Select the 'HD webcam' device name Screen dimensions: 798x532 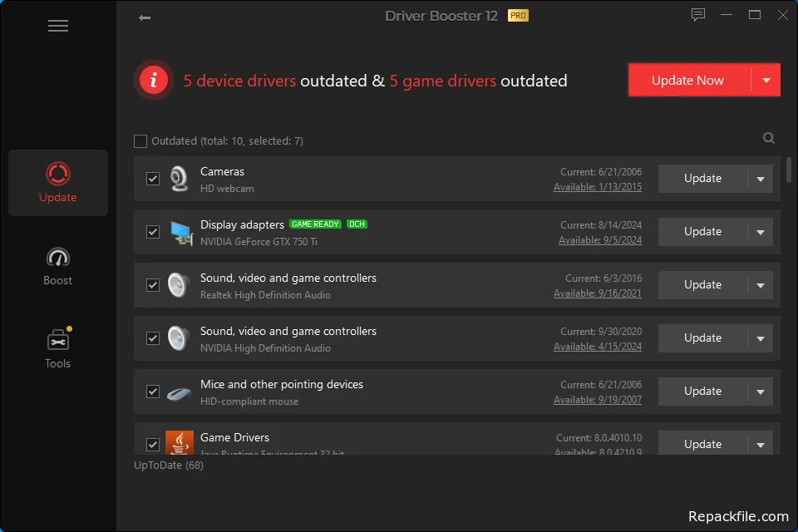[x=227, y=189]
